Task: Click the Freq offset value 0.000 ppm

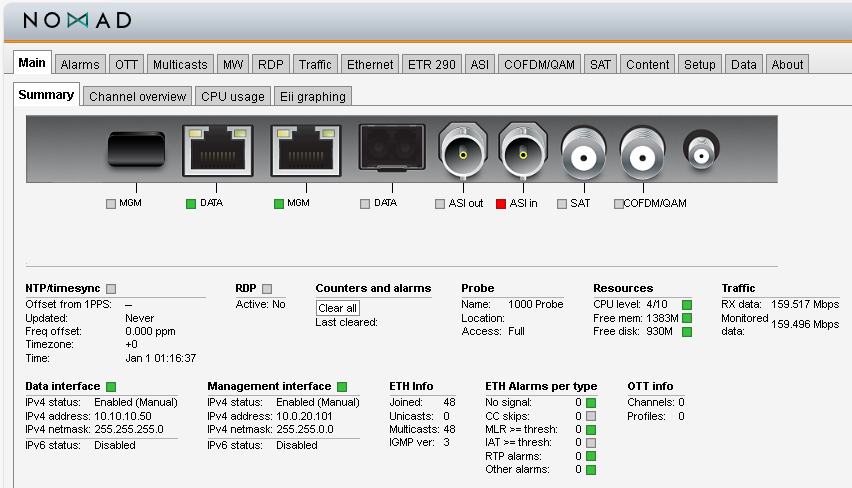Action: click(x=150, y=331)
